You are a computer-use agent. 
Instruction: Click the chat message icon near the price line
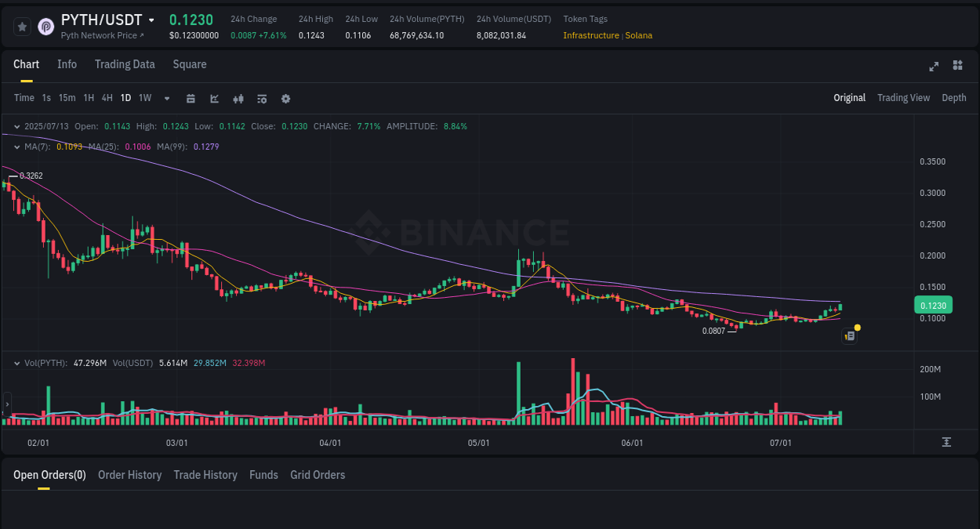[849, 335]
